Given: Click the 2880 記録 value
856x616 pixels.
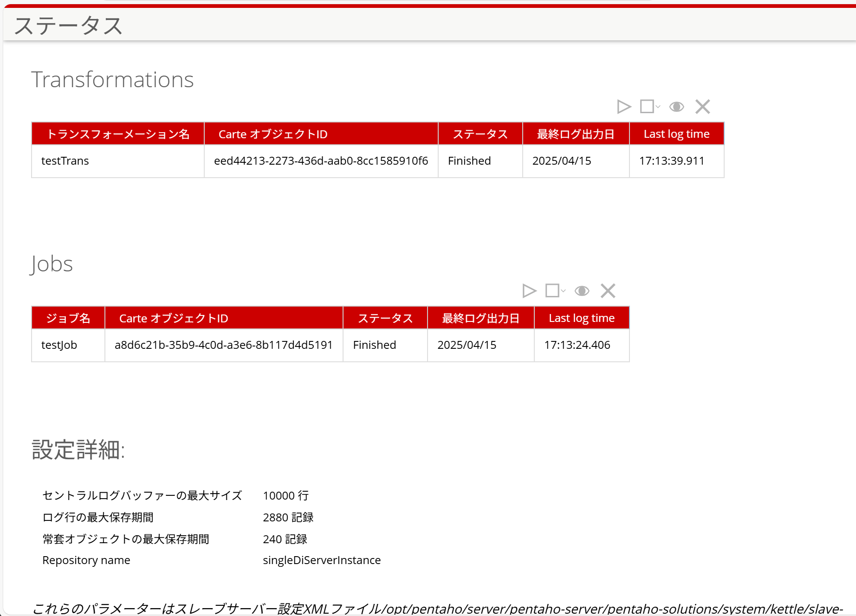Looking at the screenshot, I should [288, 517].
